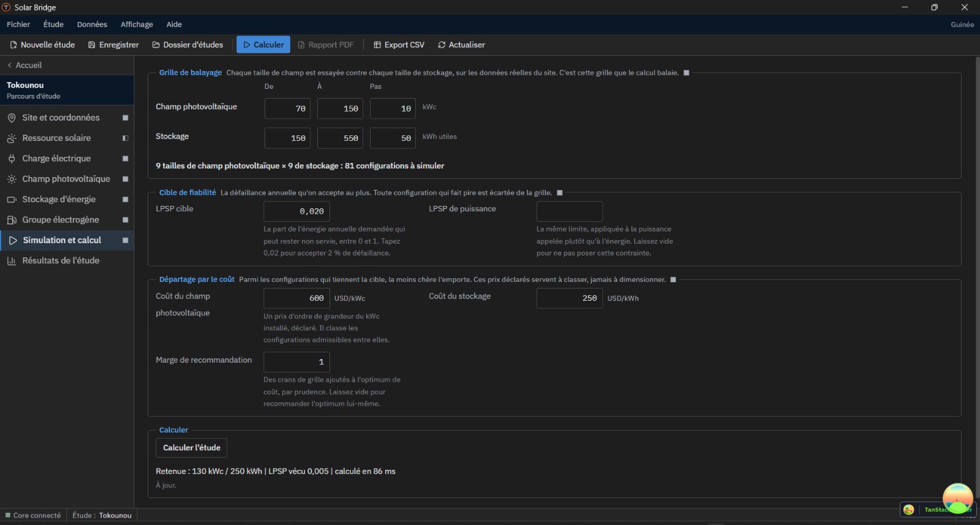The height and width of the screenshot is (525, 980).
Task: Click half-filled status square next to Ressource solaire
Action: 125,138
